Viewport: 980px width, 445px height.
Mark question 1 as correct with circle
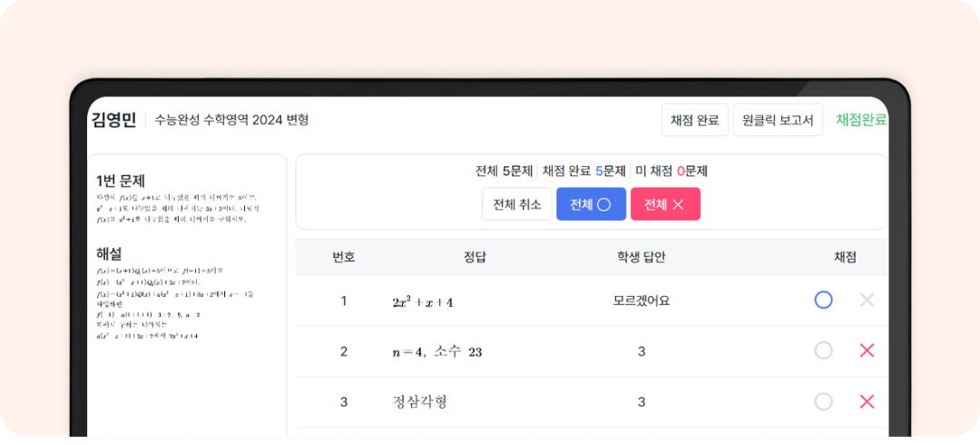point(823,300)
